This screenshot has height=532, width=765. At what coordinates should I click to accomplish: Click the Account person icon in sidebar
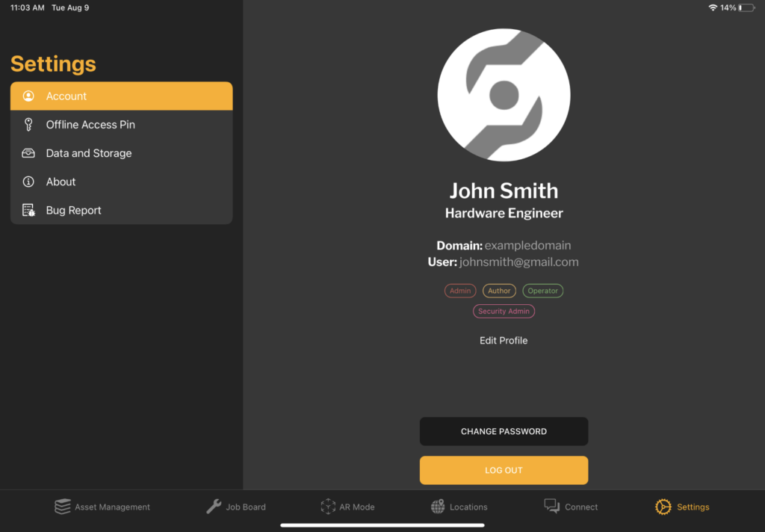click(28, 96)
